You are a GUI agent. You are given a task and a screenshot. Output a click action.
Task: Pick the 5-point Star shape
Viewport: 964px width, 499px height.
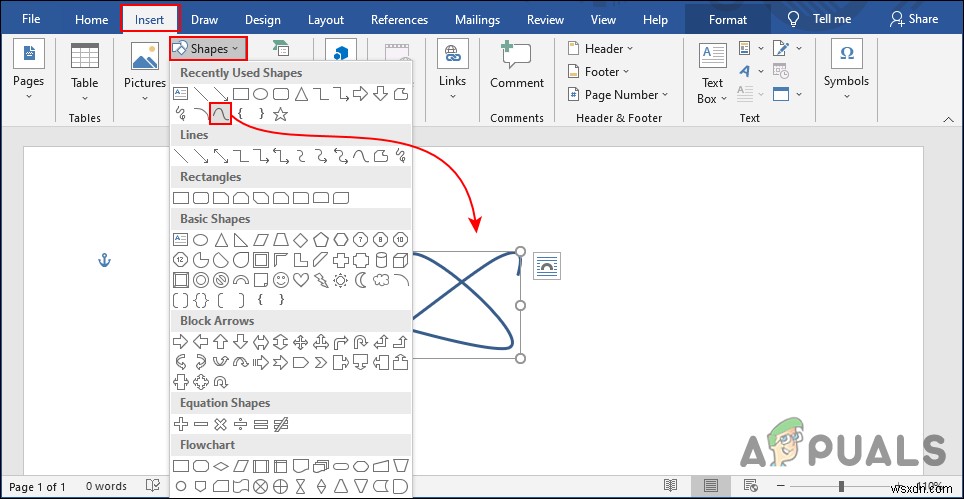pos(280,114)
